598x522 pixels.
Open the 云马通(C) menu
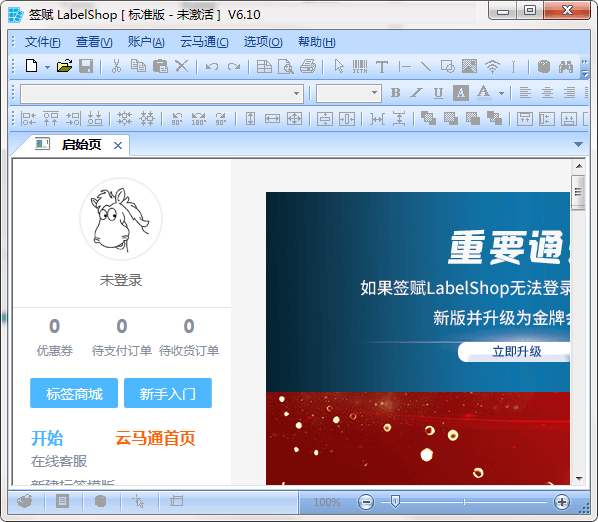204,42
